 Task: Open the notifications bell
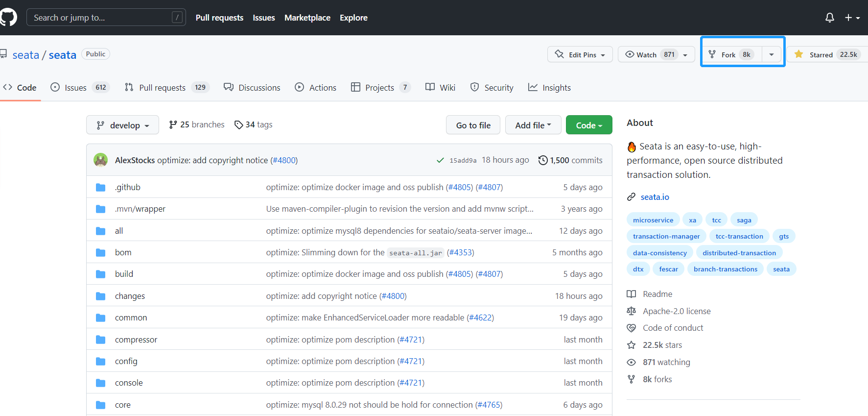pos(829,18)
